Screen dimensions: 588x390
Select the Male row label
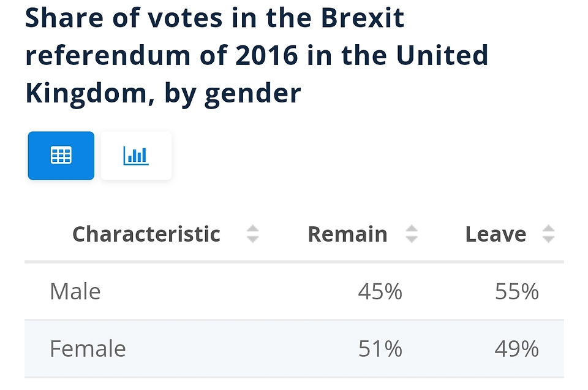[x=75, y=291]
